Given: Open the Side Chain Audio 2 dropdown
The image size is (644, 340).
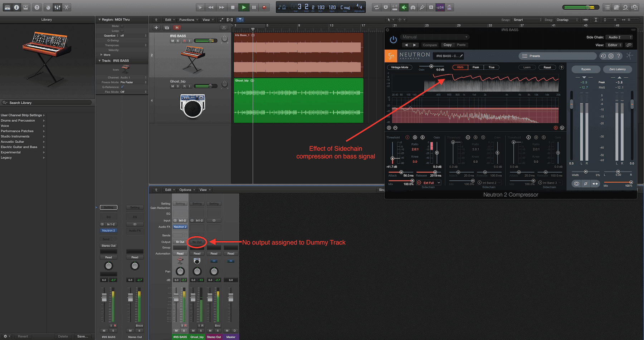Looking at the screenshot, I should point(620,37).
